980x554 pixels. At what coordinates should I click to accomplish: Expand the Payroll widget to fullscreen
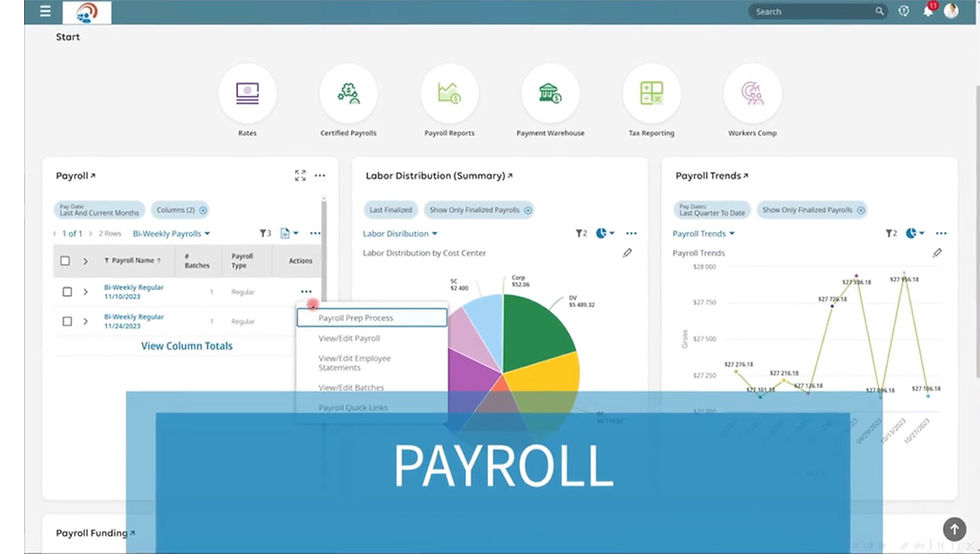click(300, 176)
